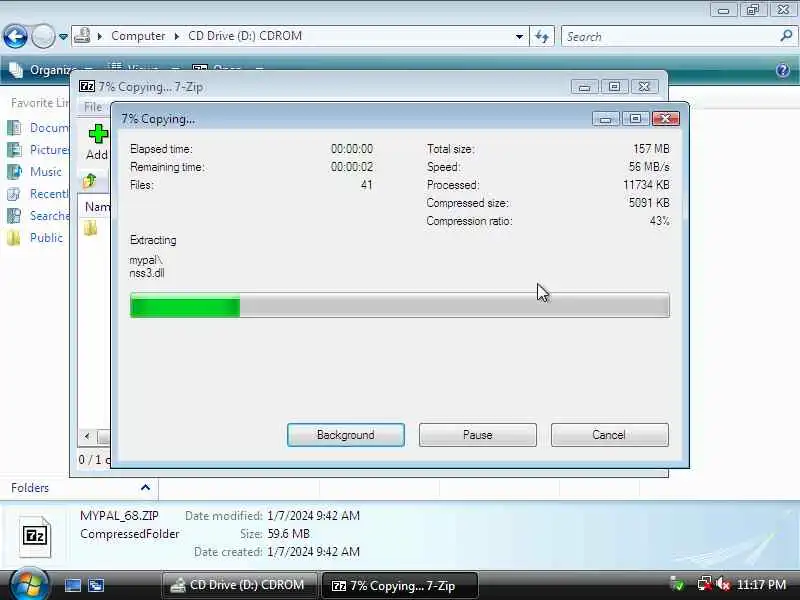Image resolution: width=800 pixels, height=600 pixels.
Task: Open Searches in Favorite Links
Action: point(38,216)
